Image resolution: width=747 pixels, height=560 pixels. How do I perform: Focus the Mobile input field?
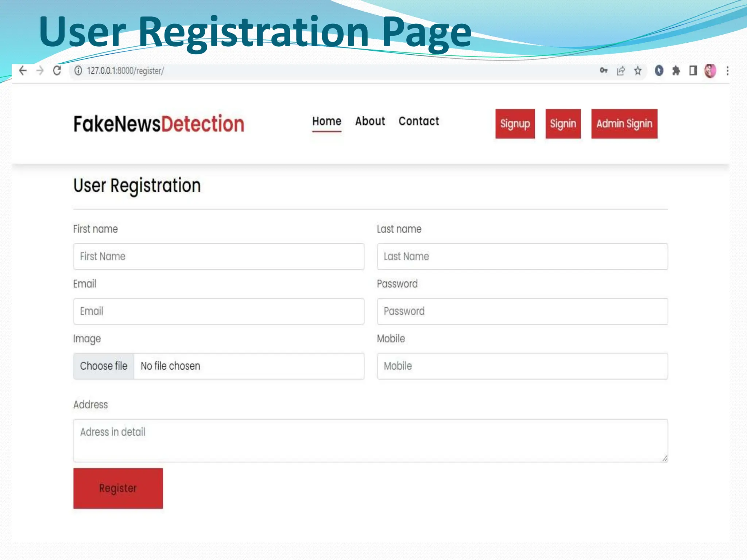click(523, 366)
